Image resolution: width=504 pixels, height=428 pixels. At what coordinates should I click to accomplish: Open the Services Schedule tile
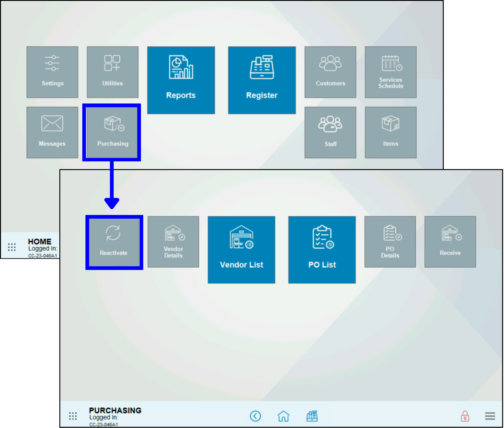coord(391,72)
